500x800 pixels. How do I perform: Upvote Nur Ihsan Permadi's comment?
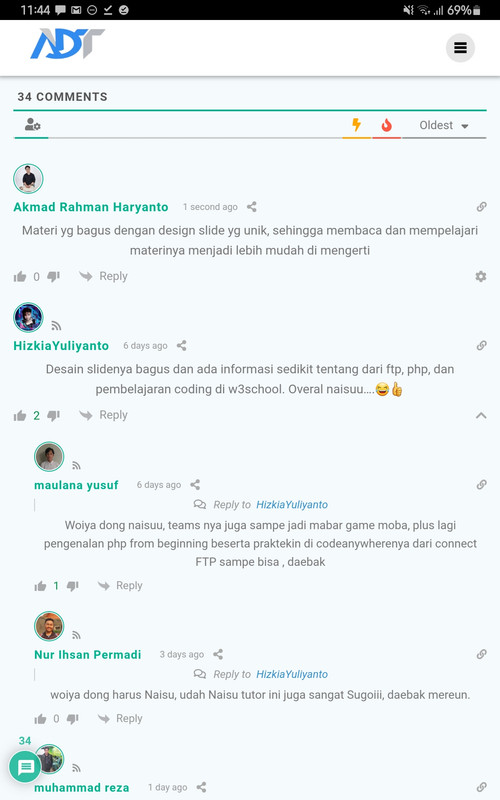tap(40, 719)
